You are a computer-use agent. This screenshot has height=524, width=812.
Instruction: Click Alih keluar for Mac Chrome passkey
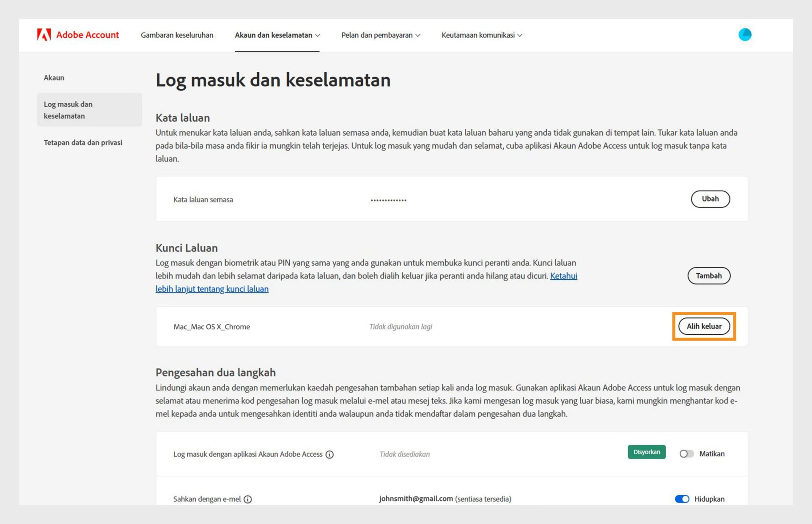(704, 326)
